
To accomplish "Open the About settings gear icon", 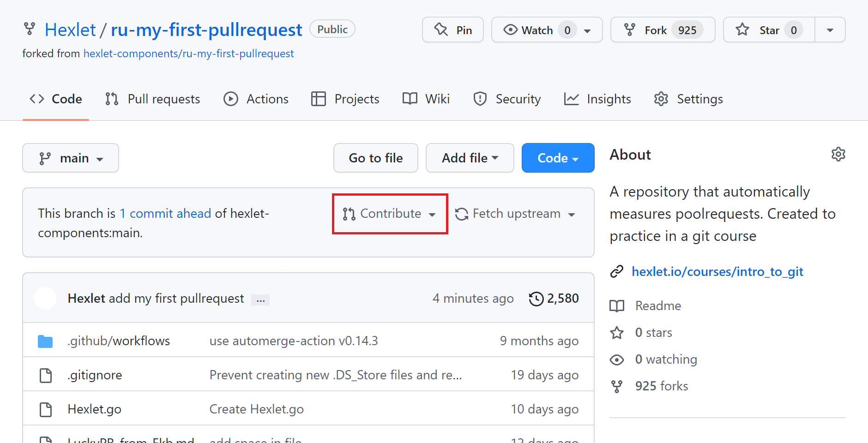I will coord(839,154).
